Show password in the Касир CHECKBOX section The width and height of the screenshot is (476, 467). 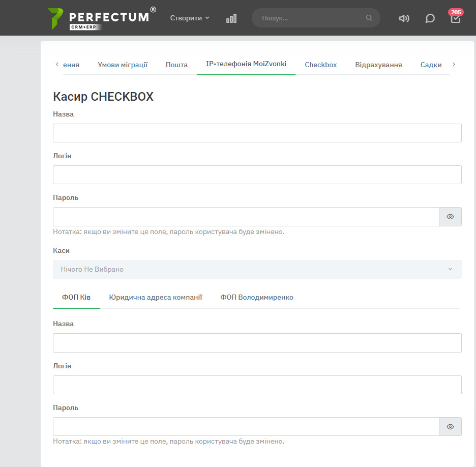point(450,217)
